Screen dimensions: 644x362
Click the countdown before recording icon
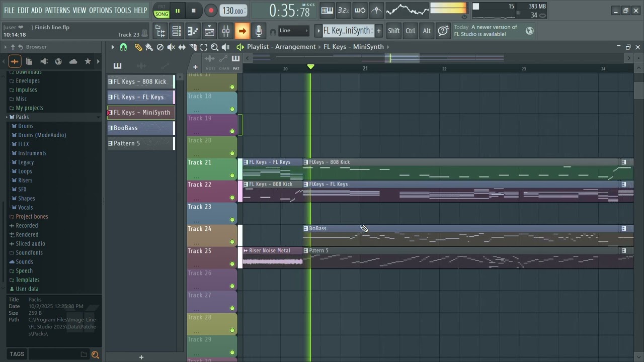344,10
